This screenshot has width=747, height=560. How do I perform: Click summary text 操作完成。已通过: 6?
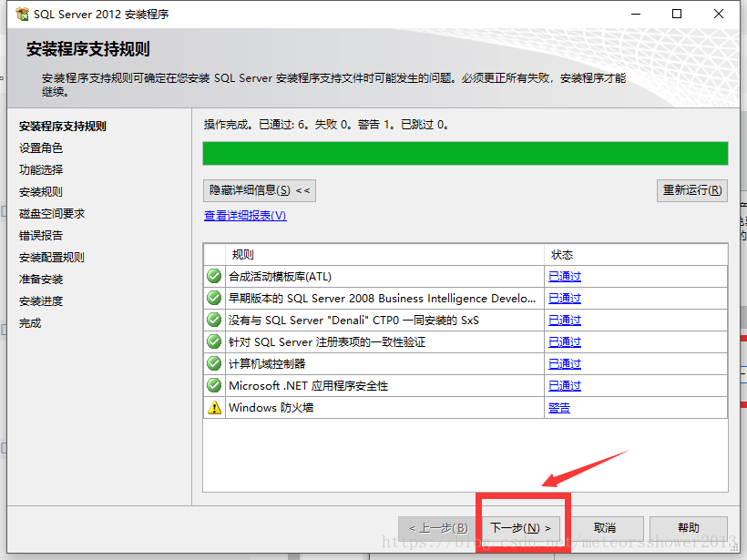(257, 125)
